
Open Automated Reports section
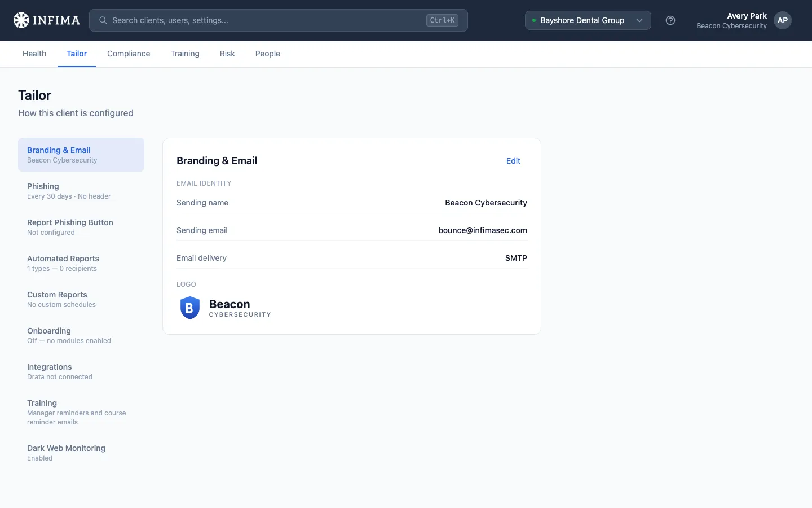point(81,263)
